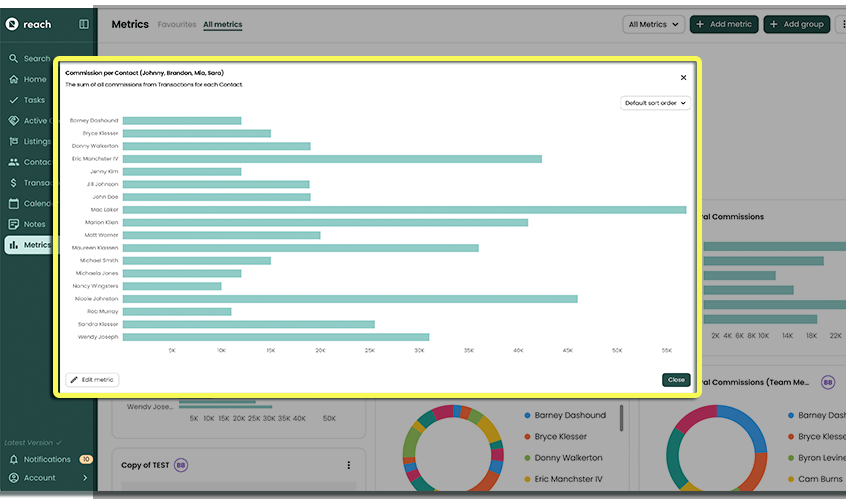The height and width of the screenshot is (500, 846).
Task: Click the dollar sign Transactions icon
Action: (14, 183)
